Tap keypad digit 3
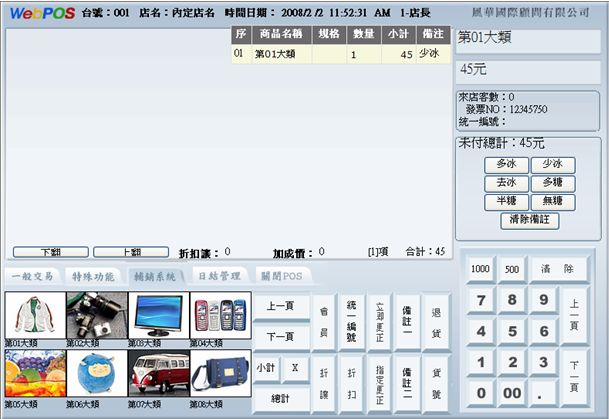609x419 pixels. click(544, 362)
